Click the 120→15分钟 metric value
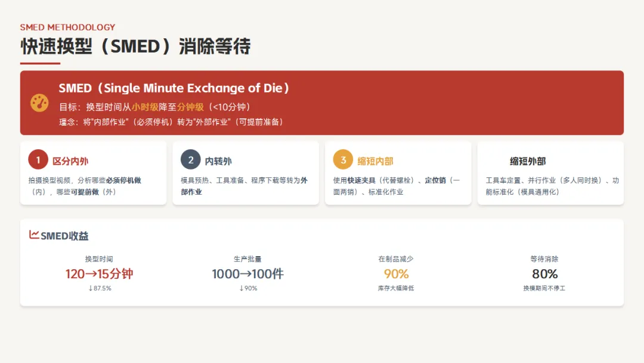Viewport: 644px width, 363px height. pos(99,274)
